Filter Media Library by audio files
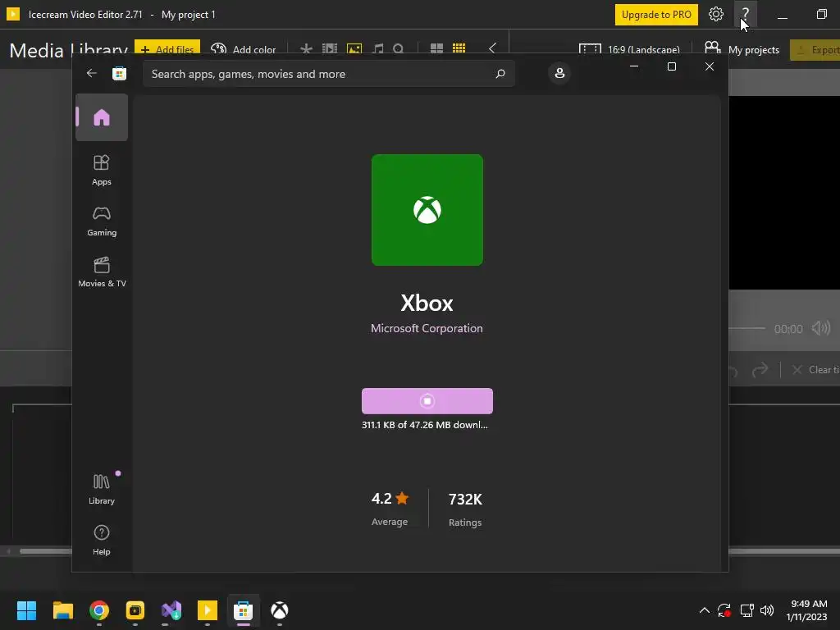The height and width of the screenshot is (630, 840). click(x=378, y=49)
